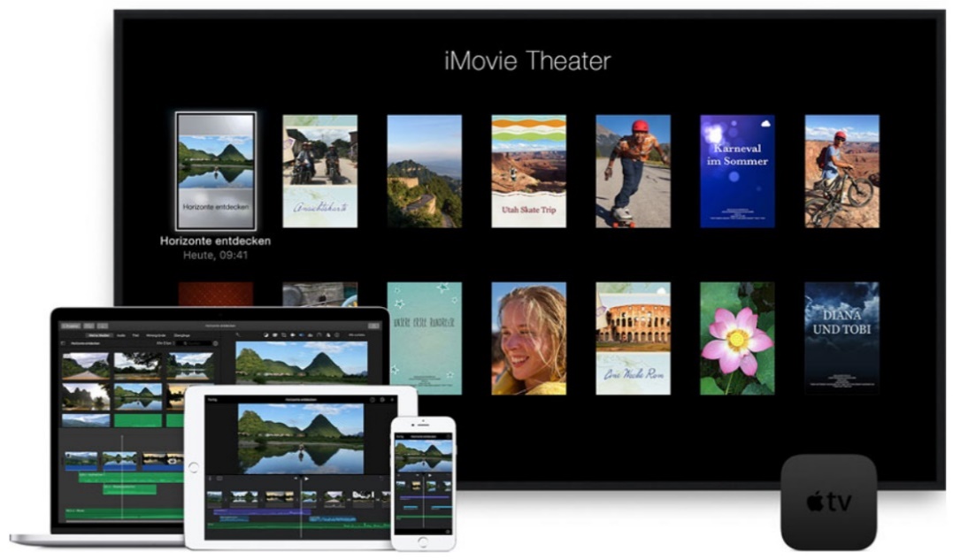This screenshot has width=953, height=560.
Task: Open the Utah Skate Trip movie poster
Action: click(x=529, y=172)
